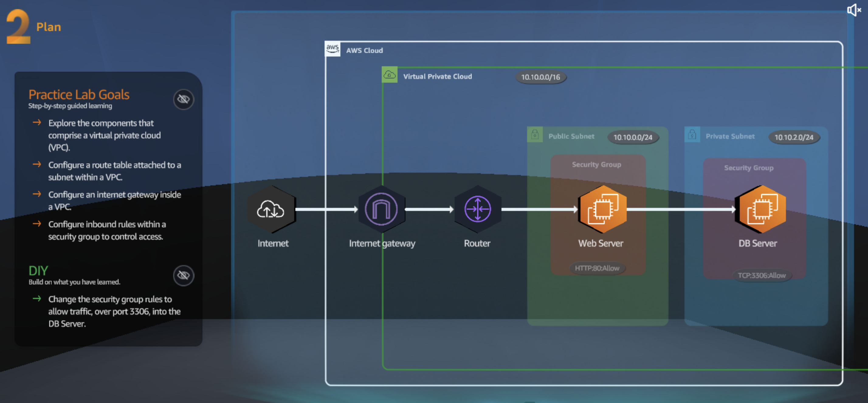Click the Private Subnet lock icon
868x403 pixels.
click(692, 135)
